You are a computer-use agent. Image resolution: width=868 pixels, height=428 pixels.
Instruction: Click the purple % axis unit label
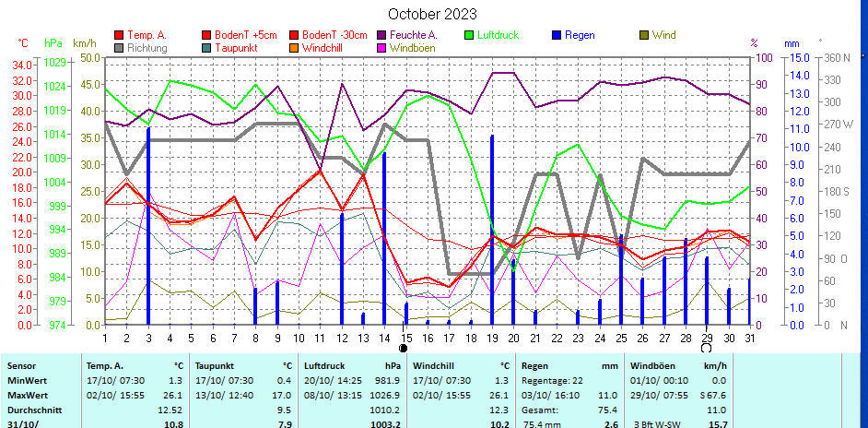(754, 42)
